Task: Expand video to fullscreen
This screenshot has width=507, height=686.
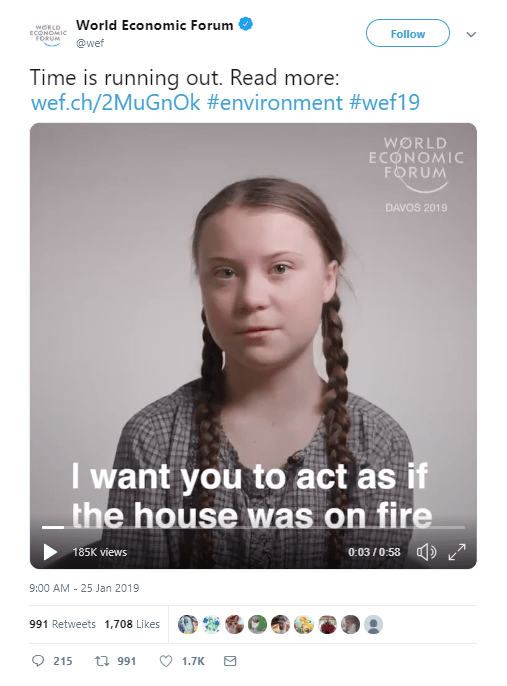Action: click(457, 552)
